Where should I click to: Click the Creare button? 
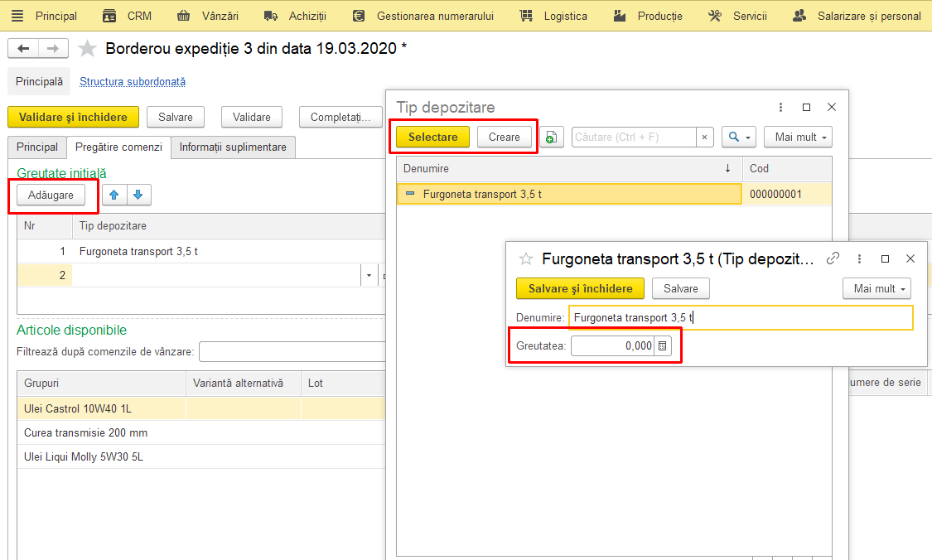[x=504, y=137]
